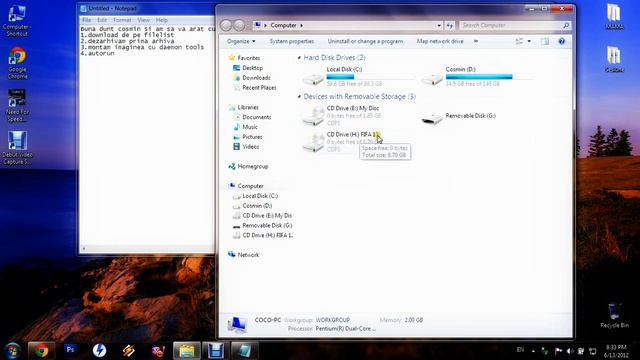640x360 pixels.
Task: Click the arrow after Computer in address bar
Action: (x=302, y=25)
